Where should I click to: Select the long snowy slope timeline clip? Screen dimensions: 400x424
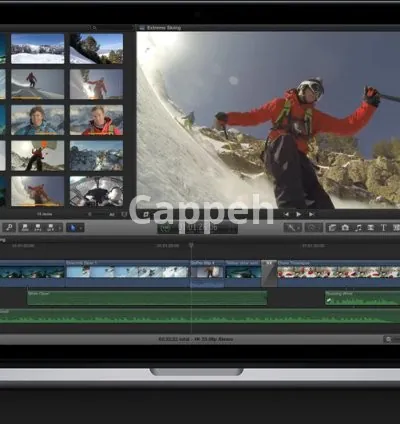(x=127, y=273)
